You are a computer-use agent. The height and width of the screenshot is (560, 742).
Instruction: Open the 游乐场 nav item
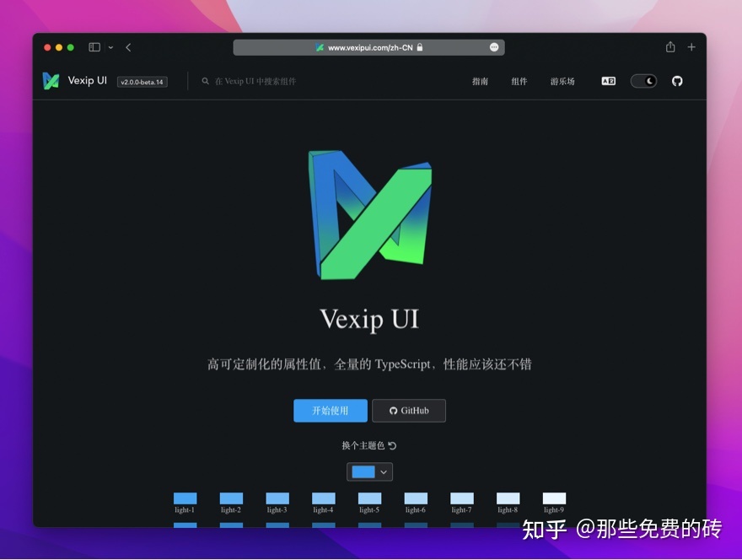coord(562,82)
